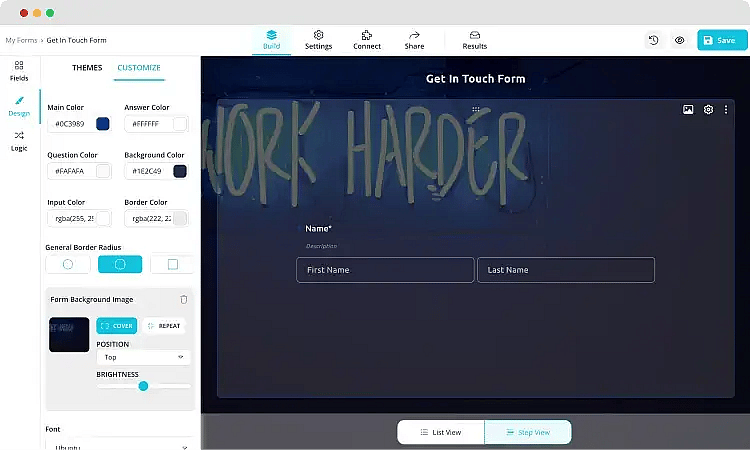The image size is (750, 450).
Task: Open the Connect tab
Action: pyautogui.click(x=367, y=40)
